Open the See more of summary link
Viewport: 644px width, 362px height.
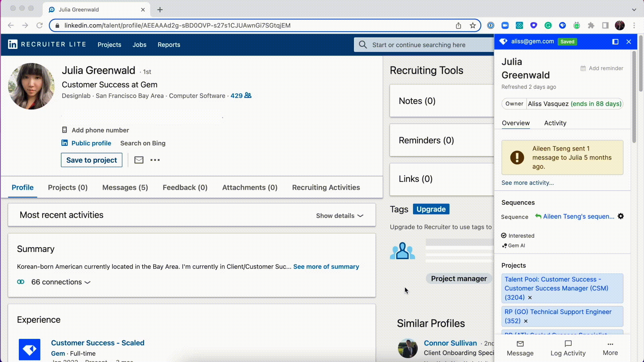(326, 266)
